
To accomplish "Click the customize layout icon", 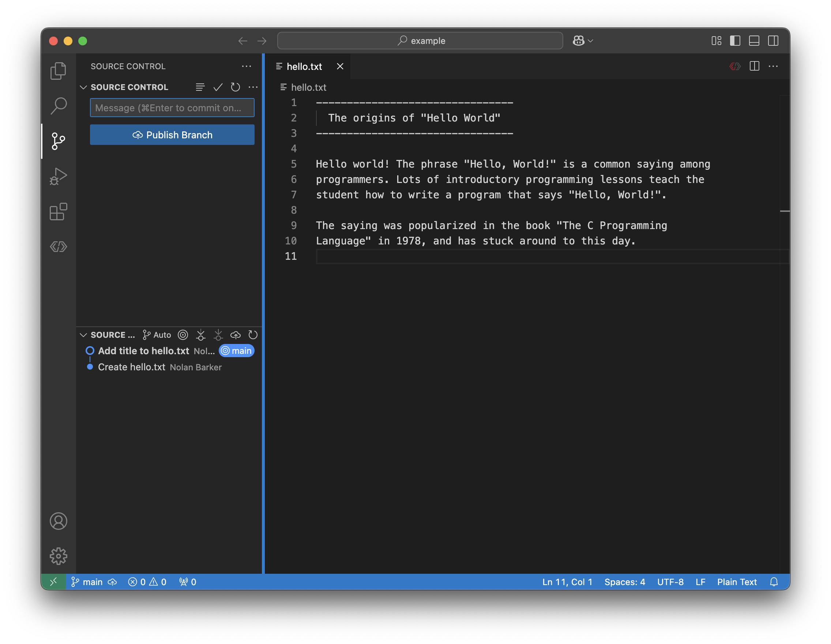I will 717,41.
